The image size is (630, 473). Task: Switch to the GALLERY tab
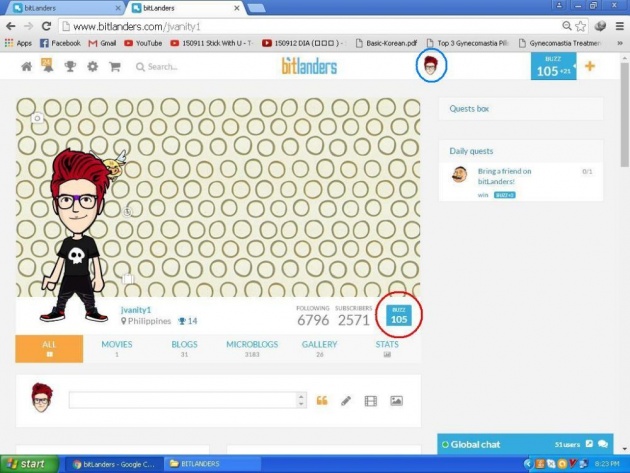coord(319,349)
